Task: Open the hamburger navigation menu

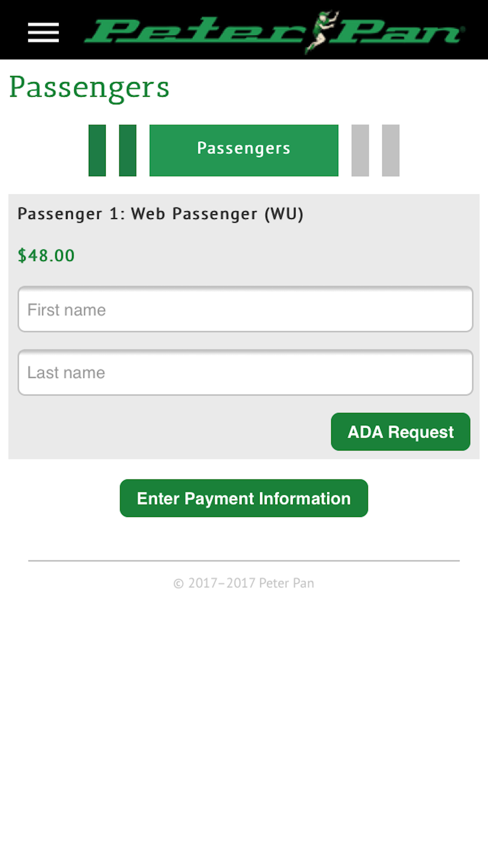Action: click(43, 32)
